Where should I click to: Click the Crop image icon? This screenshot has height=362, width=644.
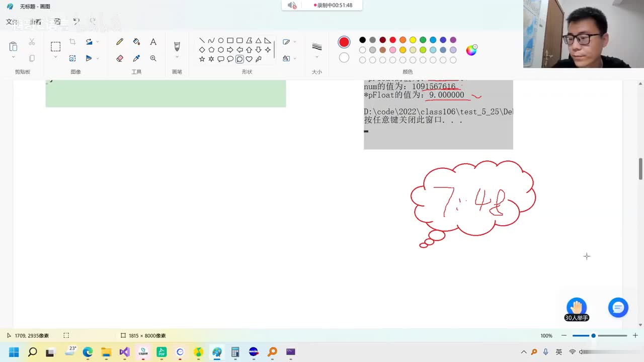click(x=72, y=42)
